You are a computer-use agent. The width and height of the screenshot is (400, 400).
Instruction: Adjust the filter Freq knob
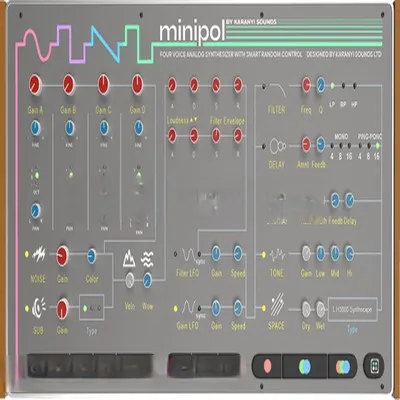(x=306, y=85)
